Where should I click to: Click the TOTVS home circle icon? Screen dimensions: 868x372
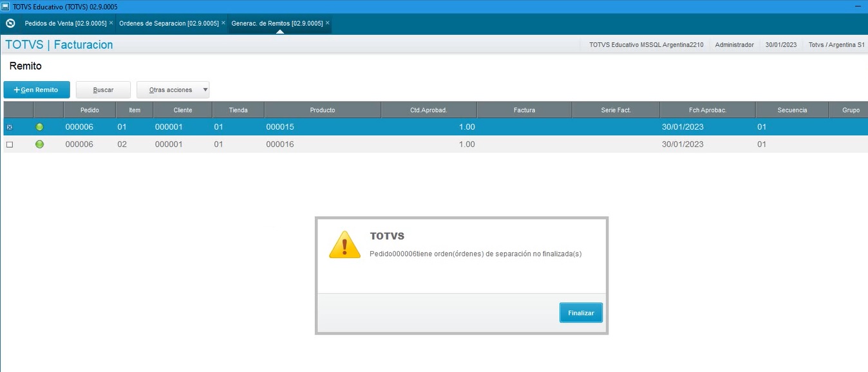point(10,23)
